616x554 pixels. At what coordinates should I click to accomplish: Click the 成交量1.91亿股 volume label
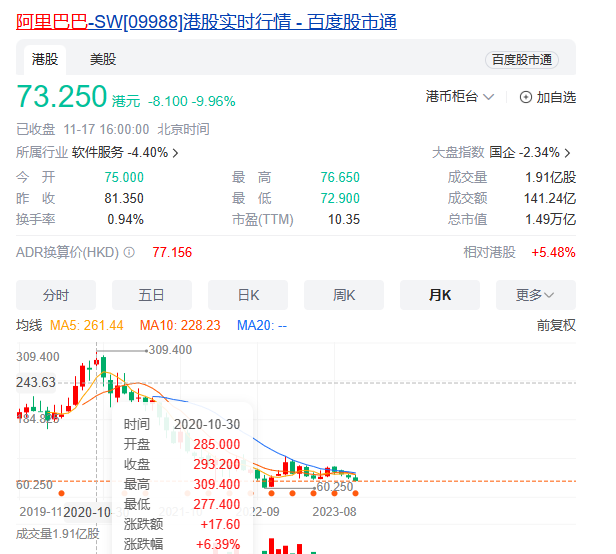pos(58,534)
